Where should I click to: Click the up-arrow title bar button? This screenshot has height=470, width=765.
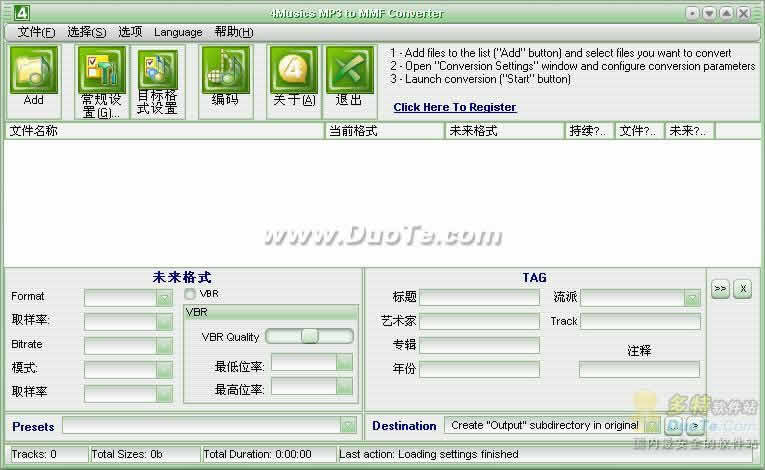[726, 13]
